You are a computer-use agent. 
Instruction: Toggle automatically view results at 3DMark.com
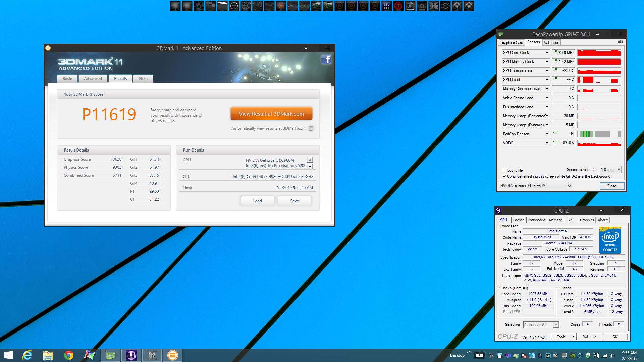coord(311,128)
